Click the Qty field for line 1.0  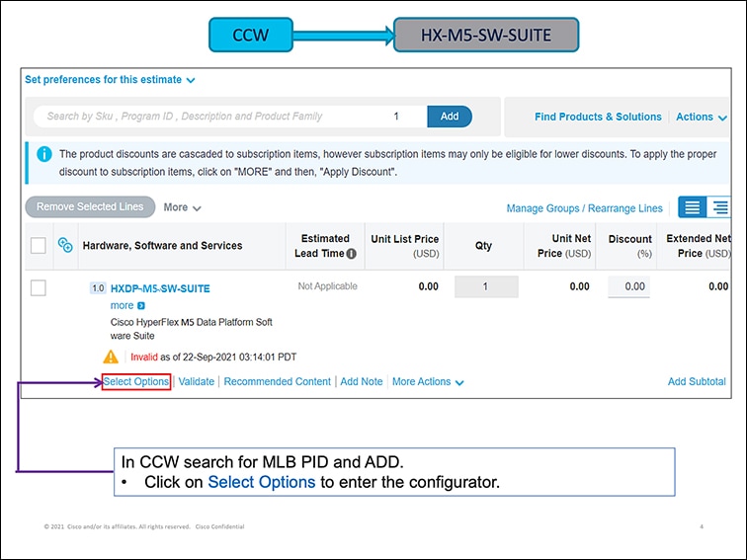click(x=486, y=286)
